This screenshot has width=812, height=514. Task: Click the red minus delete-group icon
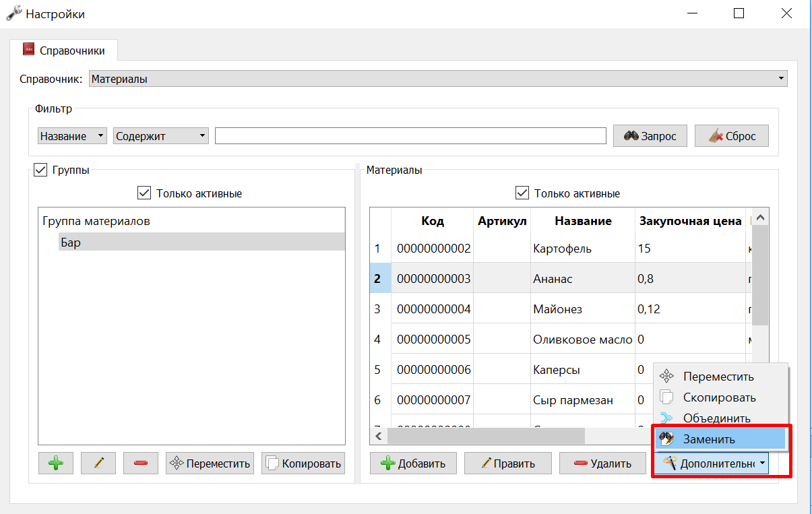pos(141,463)
